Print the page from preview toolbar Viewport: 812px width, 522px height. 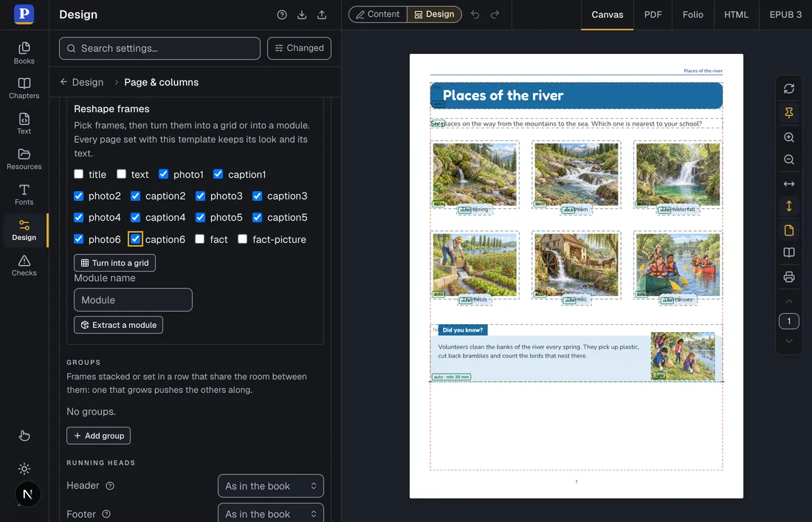tap(788, 277)
